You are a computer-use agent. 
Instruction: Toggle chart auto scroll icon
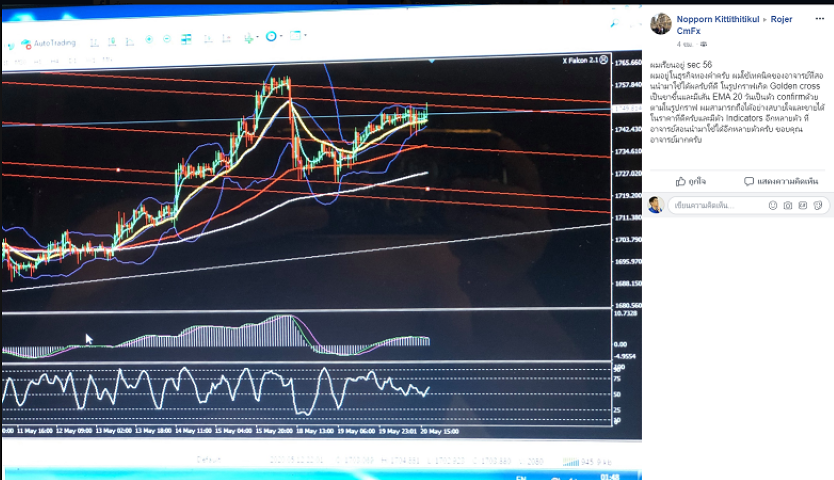[x=208, y=38]
